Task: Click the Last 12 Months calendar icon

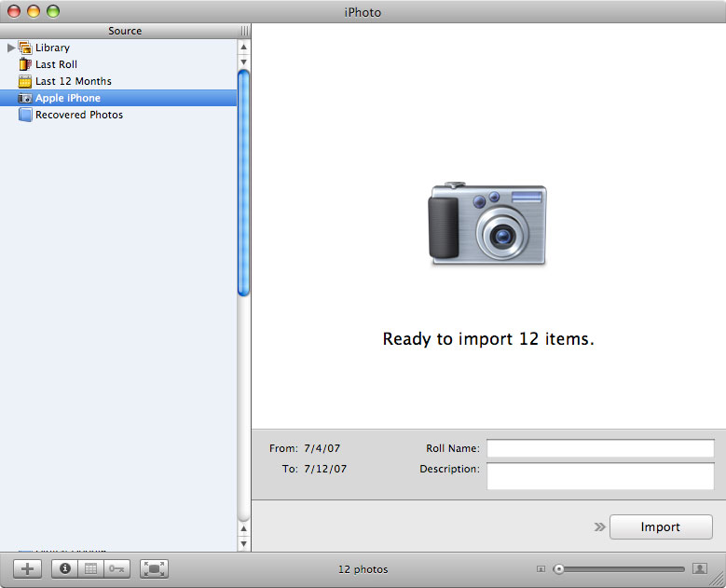Action: click(25, 81)
